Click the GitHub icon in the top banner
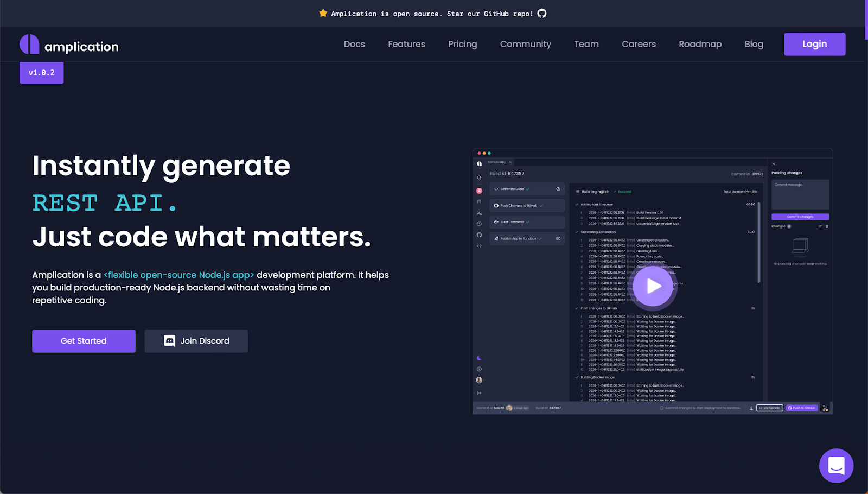Screen dimensions: 868x494 click(542, 14)
